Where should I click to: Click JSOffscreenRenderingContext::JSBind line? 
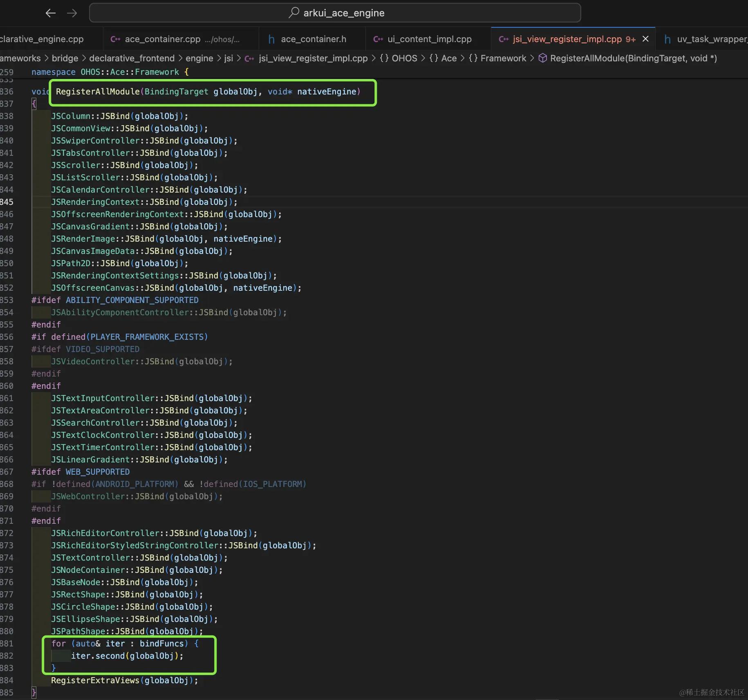pyautogui.click(x=166, y=214)
